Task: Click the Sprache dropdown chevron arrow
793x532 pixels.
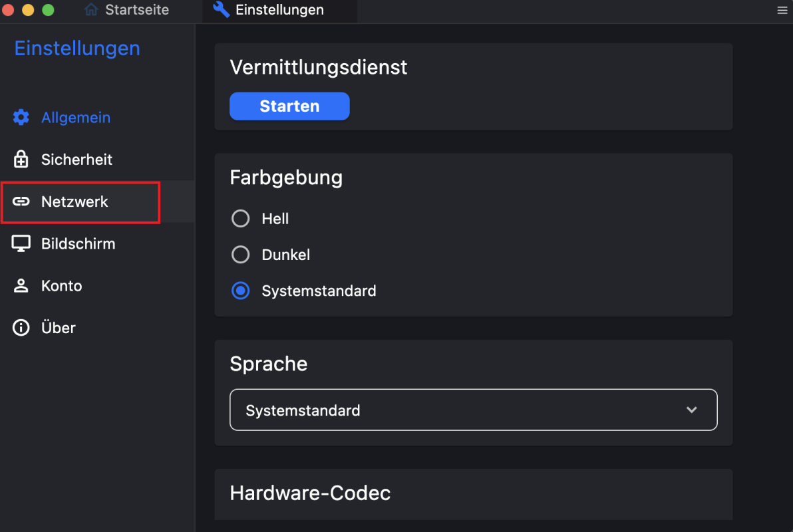Action: pyautogui.click(x=692, y=410)
